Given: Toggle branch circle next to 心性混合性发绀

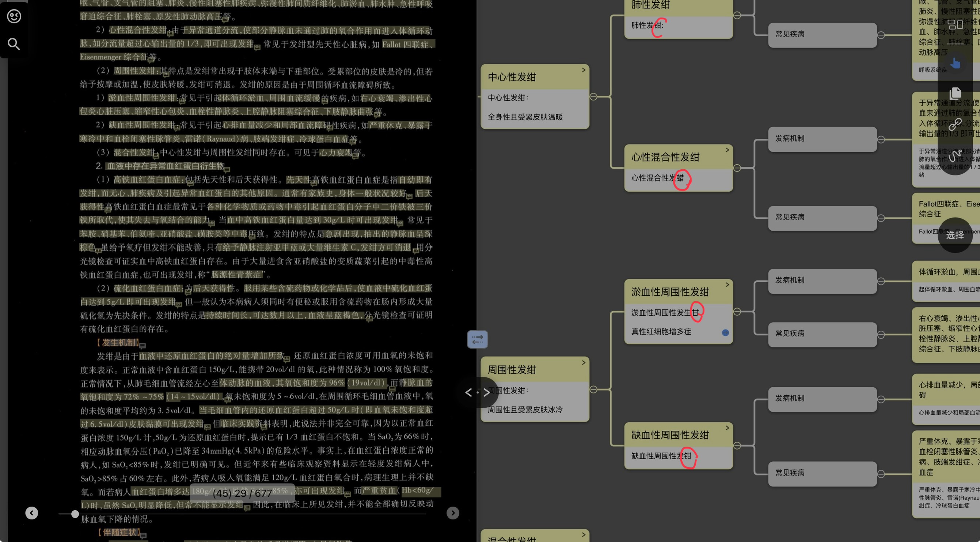Looking at the screenshot, I should (737, 168).
